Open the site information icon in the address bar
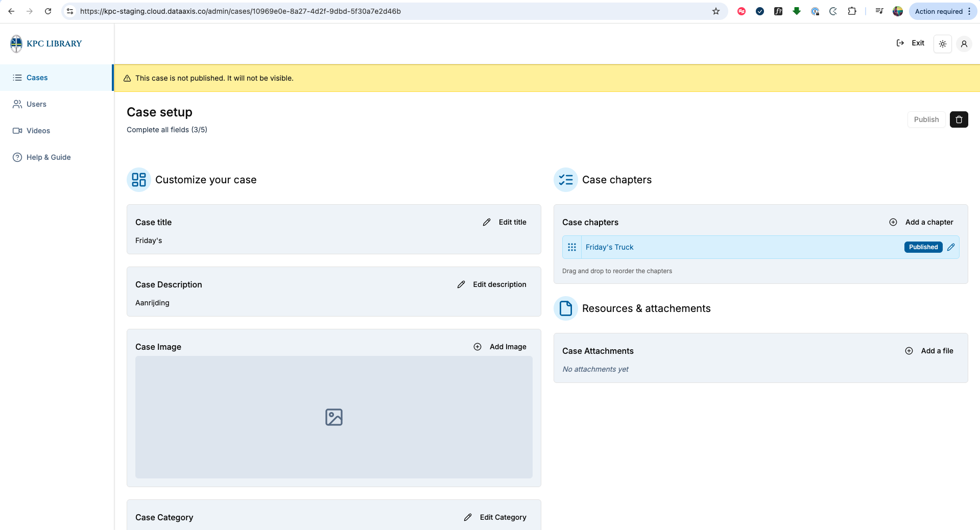This screenshot has height=530, width=980. (x=70, y=11)
